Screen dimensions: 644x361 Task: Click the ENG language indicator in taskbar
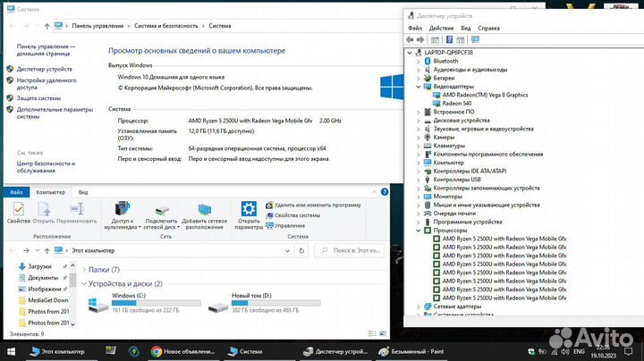[x=579, y=351]
